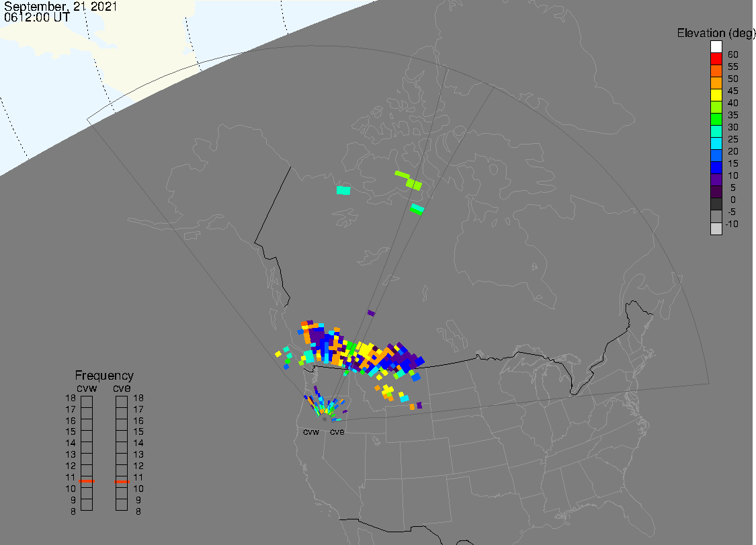The height and width of the screenshot is (545, 756).
Task: Click the light gray bottom Elevation legend swatch
Action: 716,228
